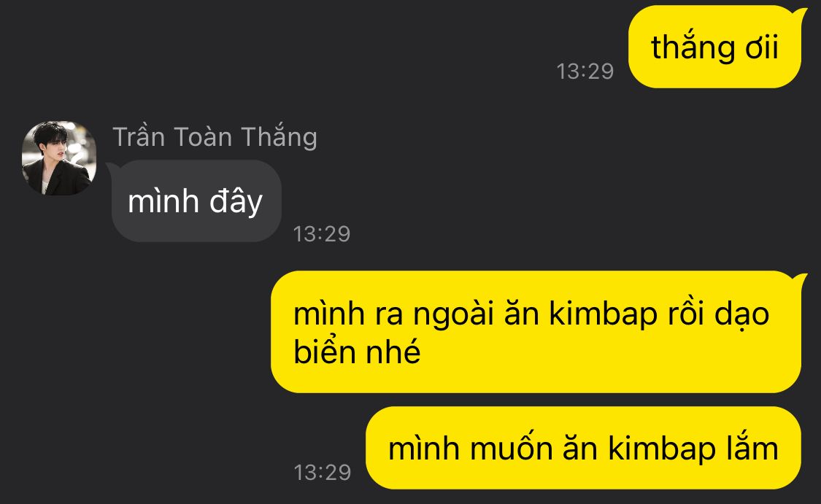Viewport: 821px width, 504px height.
Task: Click the 13:29 timestamp beside 'mình đây'
Action: click(x=322, y=234)
